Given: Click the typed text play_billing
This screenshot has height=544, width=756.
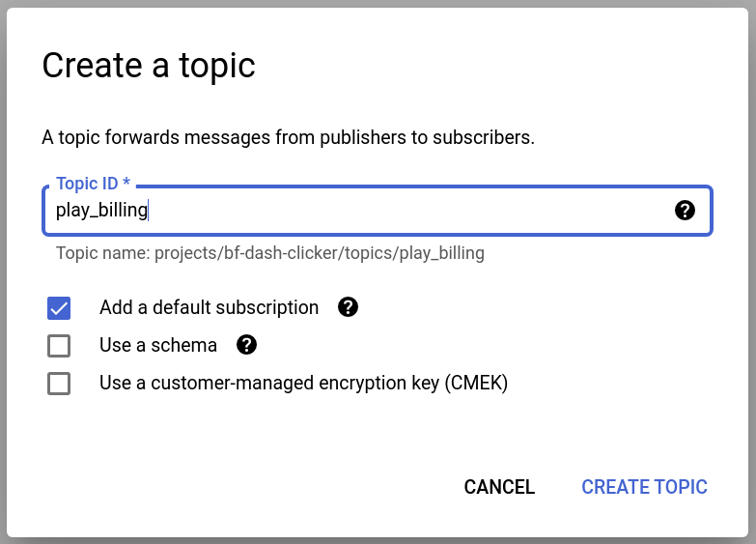Looking at the screenshot, I should [x=100, y=211].
